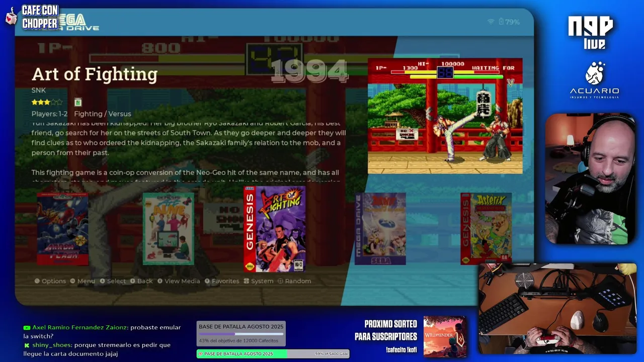Click the 1994 release year
644x362 pixels.
tap(309, 71)
